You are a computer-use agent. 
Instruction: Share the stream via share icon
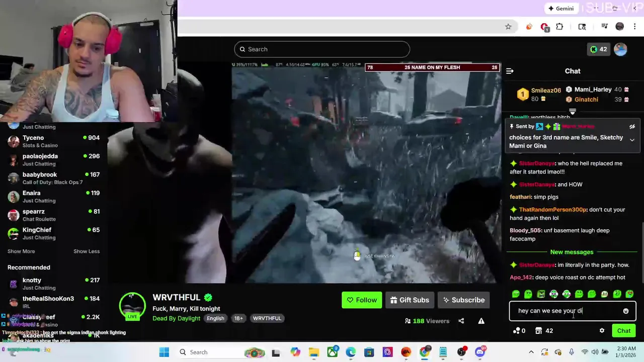pos(461,321)
